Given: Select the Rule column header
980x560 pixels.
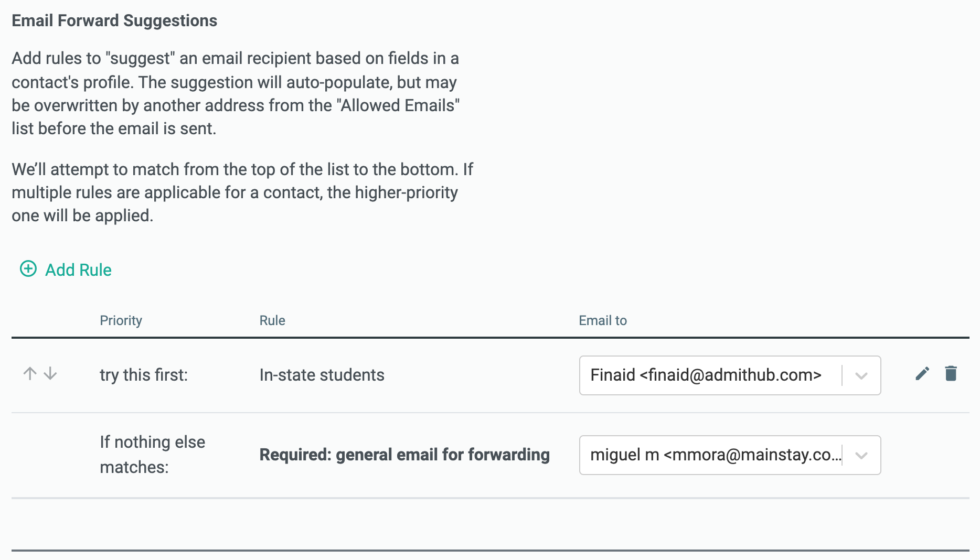Looking at the screenshot, I should pos(272,320).
